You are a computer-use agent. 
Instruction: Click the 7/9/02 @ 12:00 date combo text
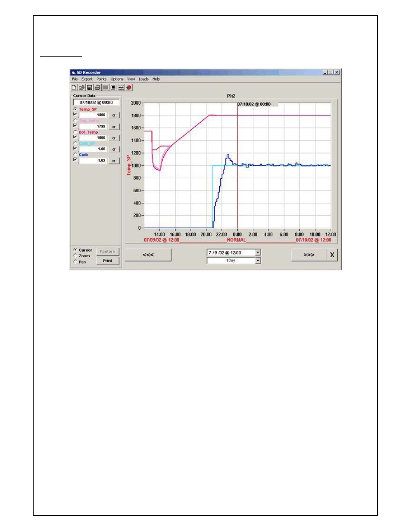coord(231,253)
